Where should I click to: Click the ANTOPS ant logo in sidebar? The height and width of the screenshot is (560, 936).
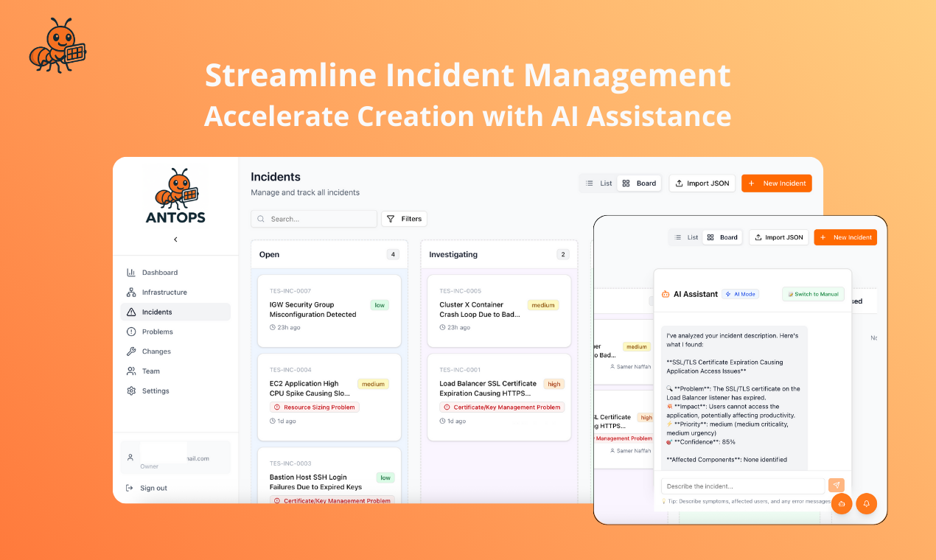click(x=175, y=195)
